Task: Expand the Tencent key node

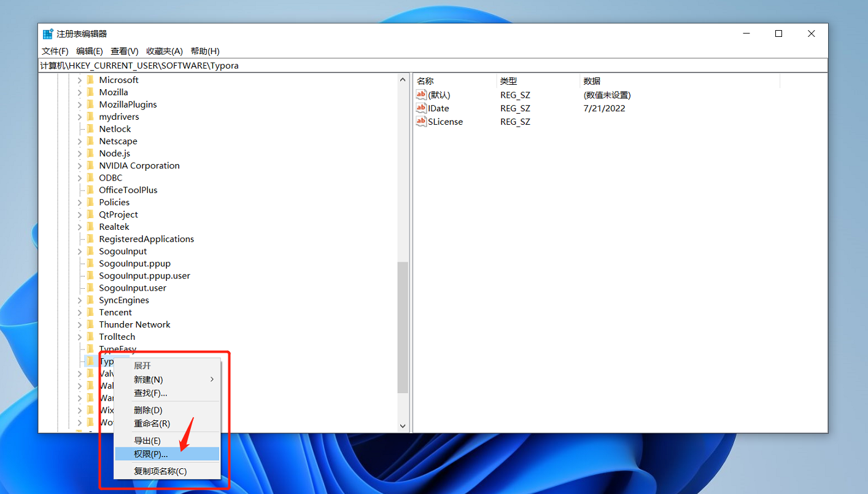Action: point(80,313)
